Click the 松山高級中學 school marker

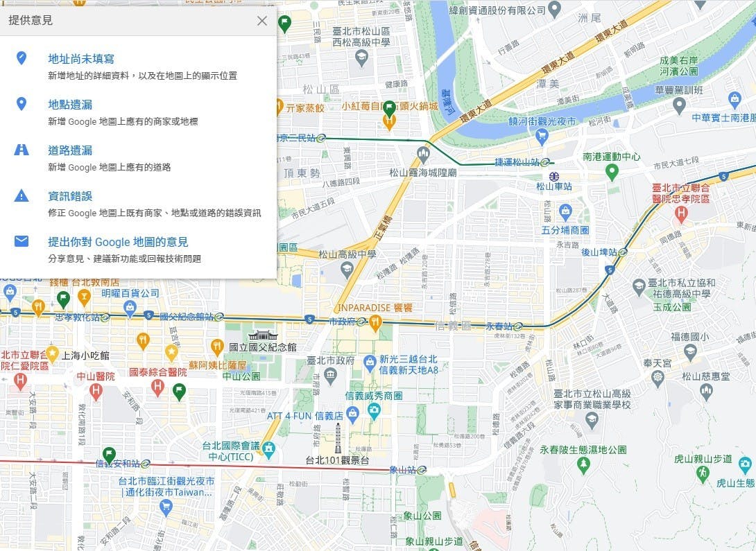click(x=347, y=270)
